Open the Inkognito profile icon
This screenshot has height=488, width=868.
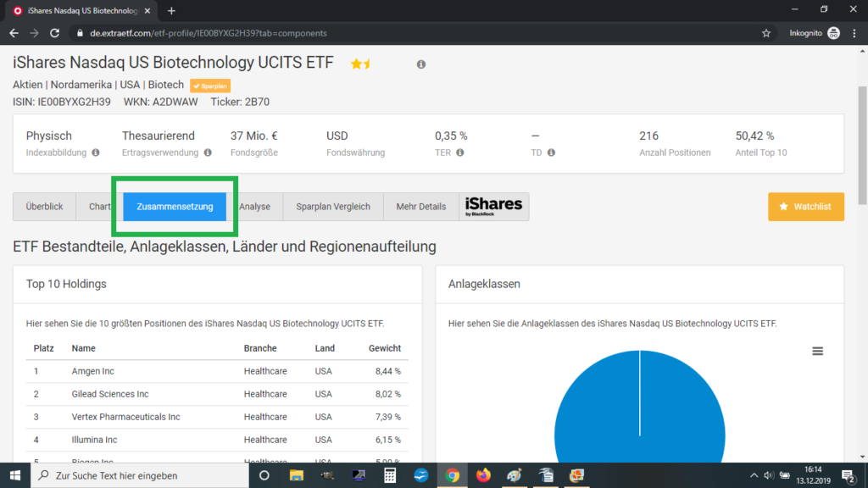tap(833, 33)
